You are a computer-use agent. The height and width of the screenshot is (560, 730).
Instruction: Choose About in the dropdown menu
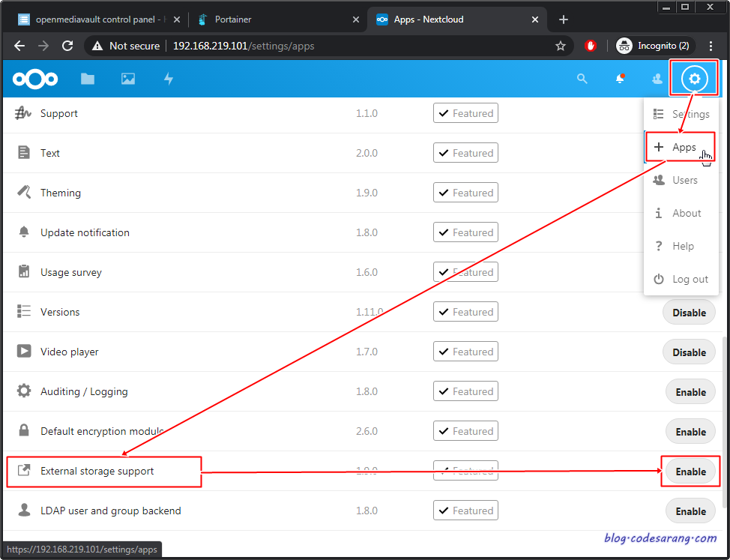[x=681, y=213]
